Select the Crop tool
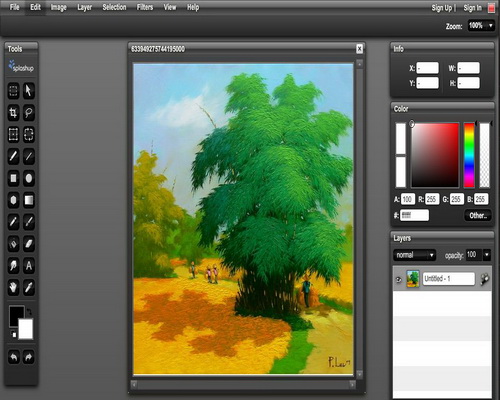 pos(13,113)
